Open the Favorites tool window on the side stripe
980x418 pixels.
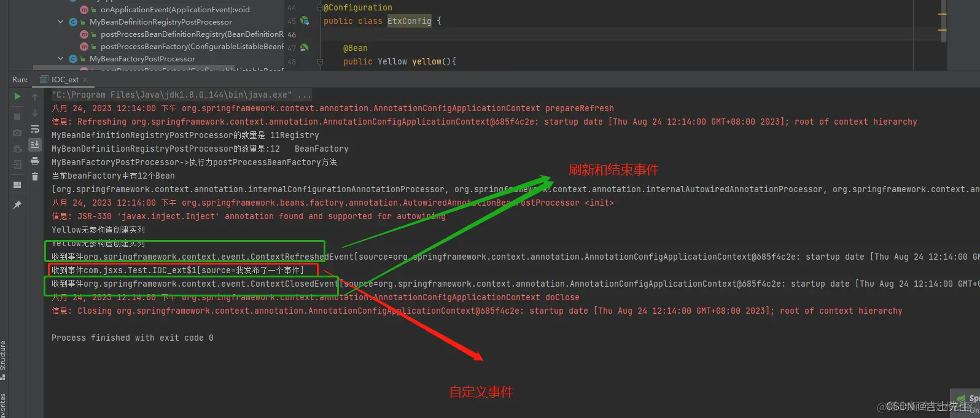[3, 405]
